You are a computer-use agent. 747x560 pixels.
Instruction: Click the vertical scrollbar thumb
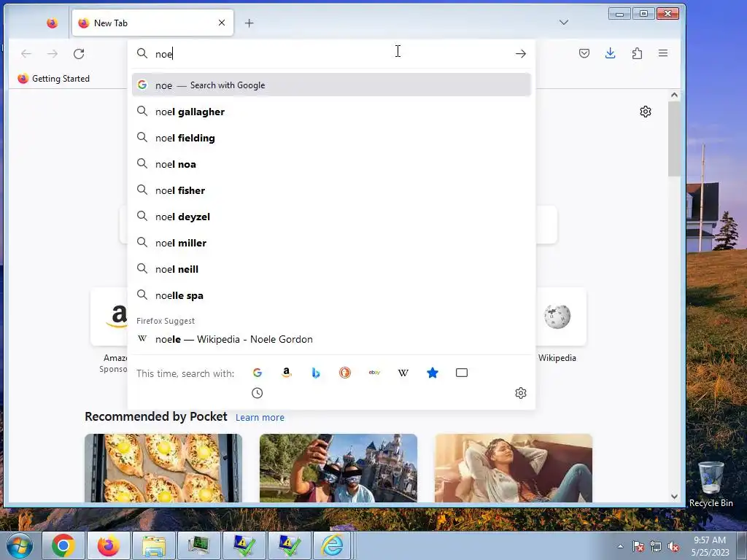point(674,139)
